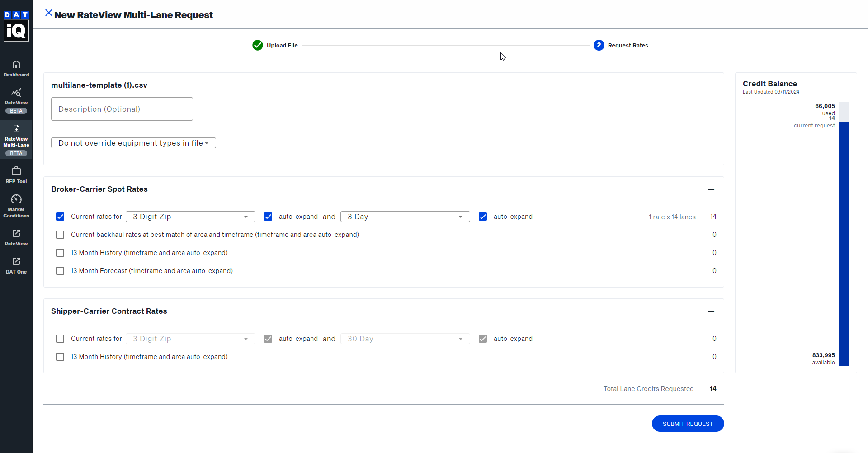Select RateView Multi-Lane sidebar icon
The height and width of the screenshot is (453, 868).
(16, 129)
